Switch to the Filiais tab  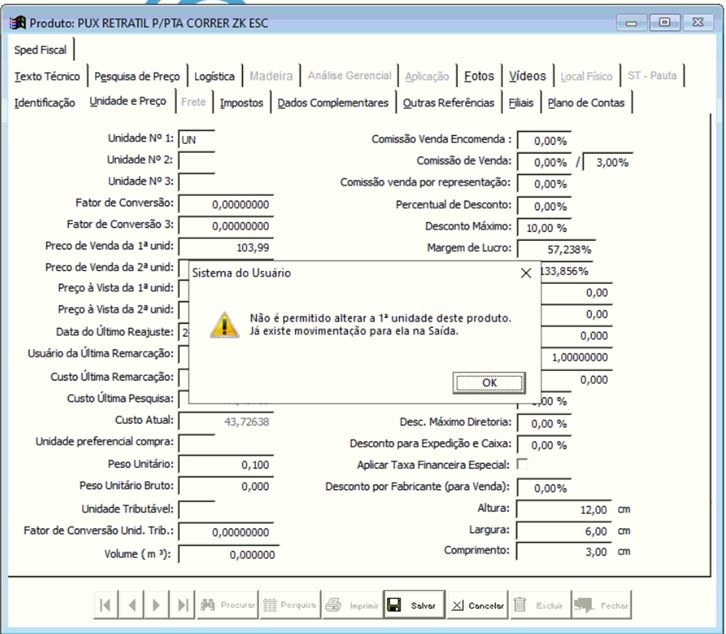[521, 103]
